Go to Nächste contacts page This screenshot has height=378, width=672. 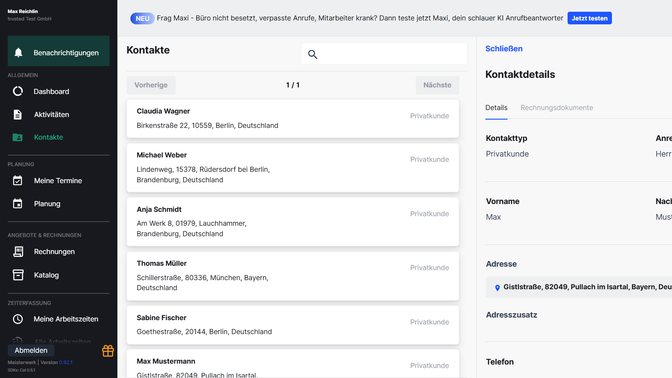tap(437, 85)
